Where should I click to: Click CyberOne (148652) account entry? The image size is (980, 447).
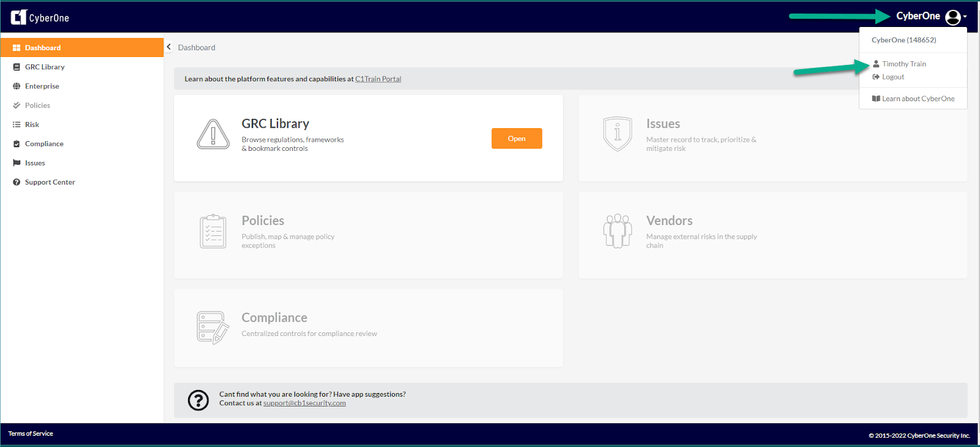(x=903, y=40)
